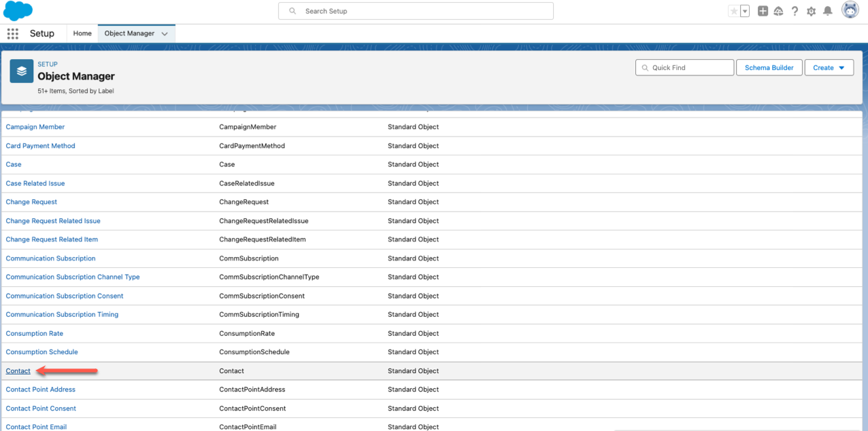Focus the Search Setup box
Image resolution: width=868 pixels, height=431 pixels.
click(416, 12)
